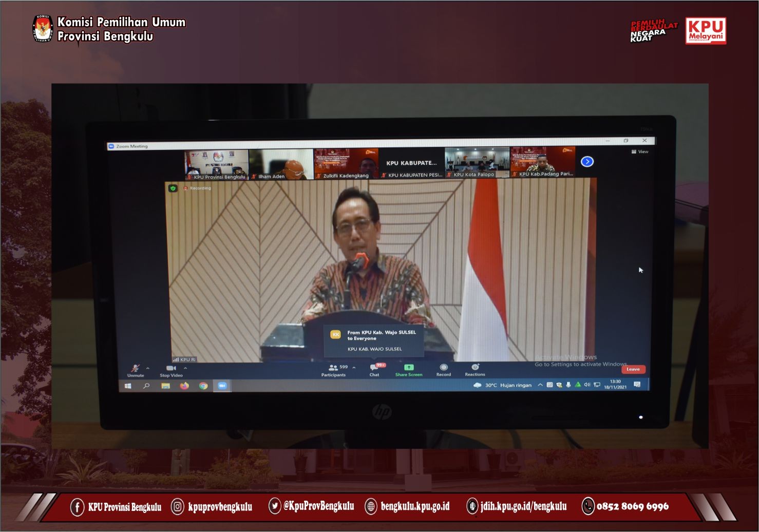
Task: Select the KPU Kota Palopo thumbnail
Action: coord(477,163)
